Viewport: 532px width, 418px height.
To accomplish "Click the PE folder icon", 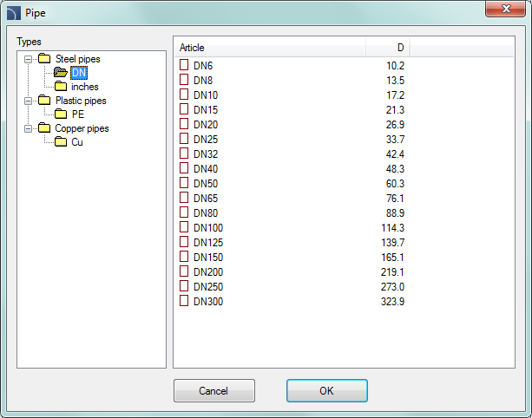I will [x=61, y=114].
